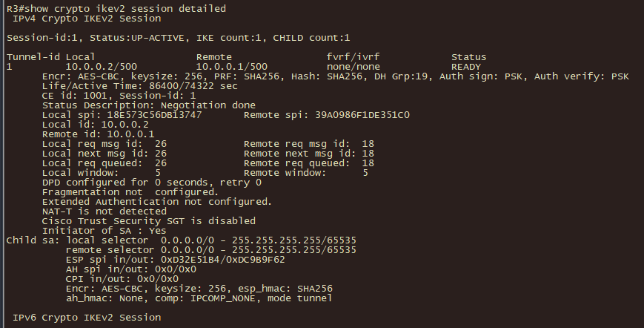Click the IPv4 Crypto IKEv2 Session heading
This screenshot has width=644, height=328.
tap(87, 19)
